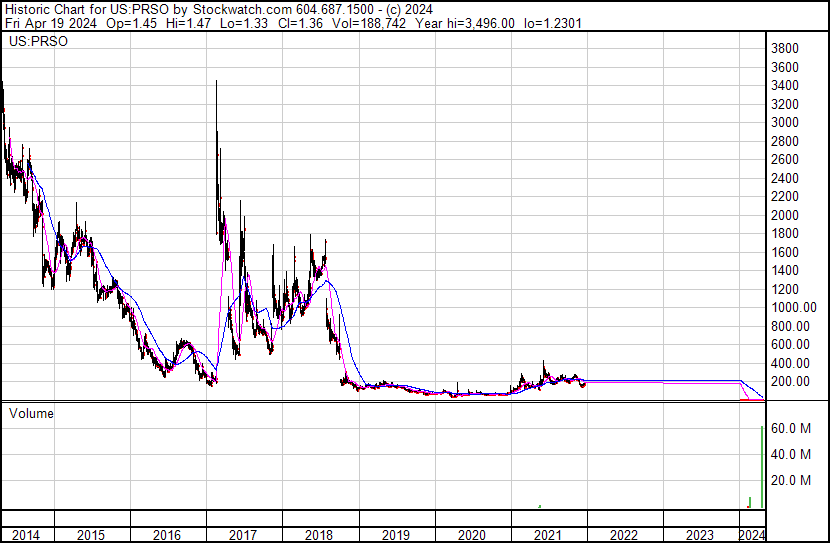Select the 2021 year marker
This screenshot has width=830, height=543.
click(547, 535)
